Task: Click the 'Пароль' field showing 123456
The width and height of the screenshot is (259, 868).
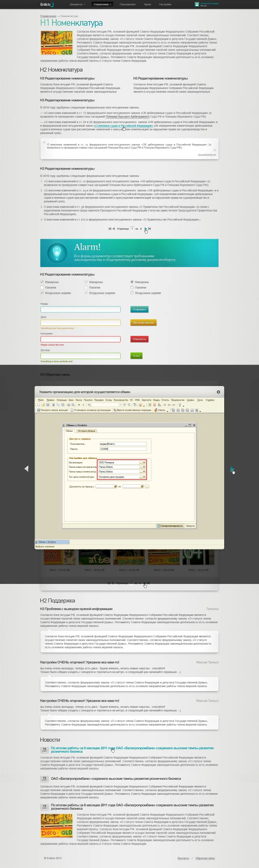Action: click(123, 449)
